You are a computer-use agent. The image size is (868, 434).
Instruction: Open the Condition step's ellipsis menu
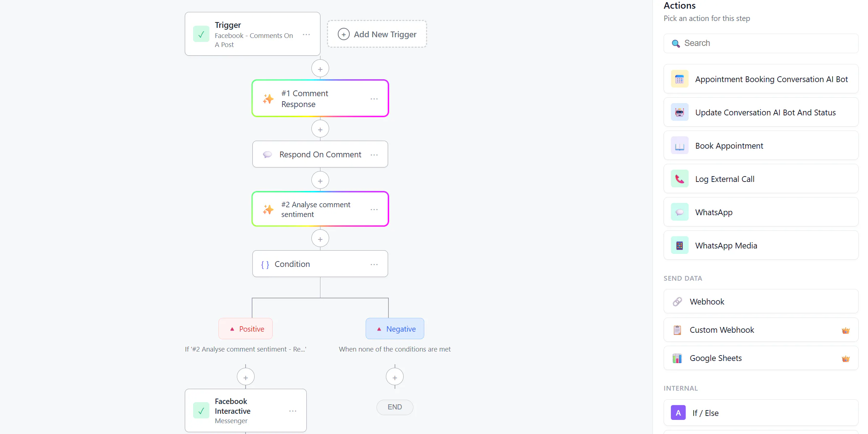click(x=374, y=264)
